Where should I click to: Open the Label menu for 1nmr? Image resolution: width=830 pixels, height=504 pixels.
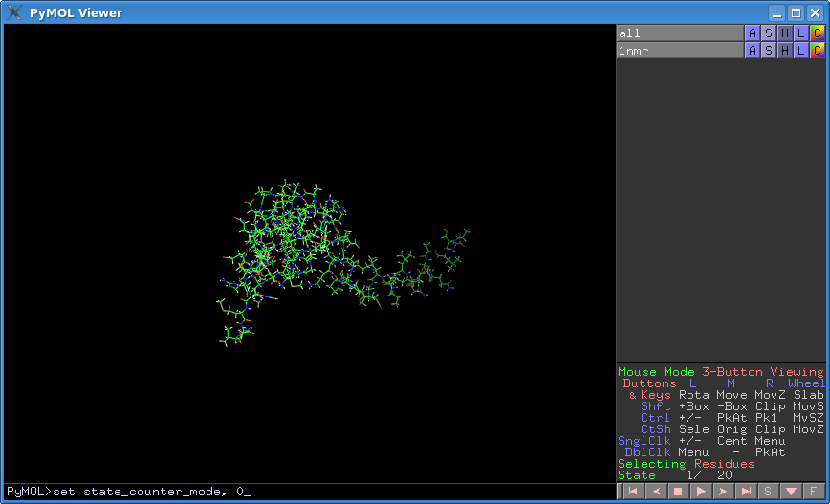[800, 50]
